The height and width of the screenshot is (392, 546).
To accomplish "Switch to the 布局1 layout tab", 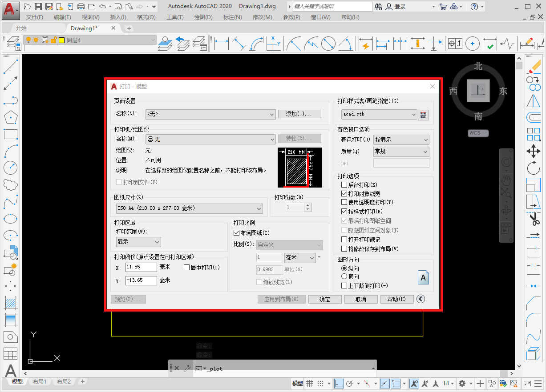I will pos(39,382).
